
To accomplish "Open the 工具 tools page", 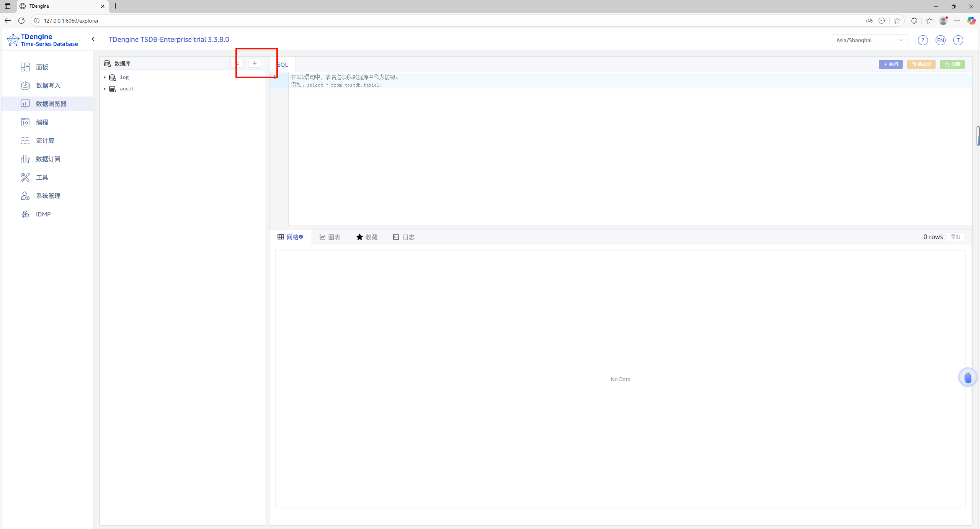I will 42,177.
